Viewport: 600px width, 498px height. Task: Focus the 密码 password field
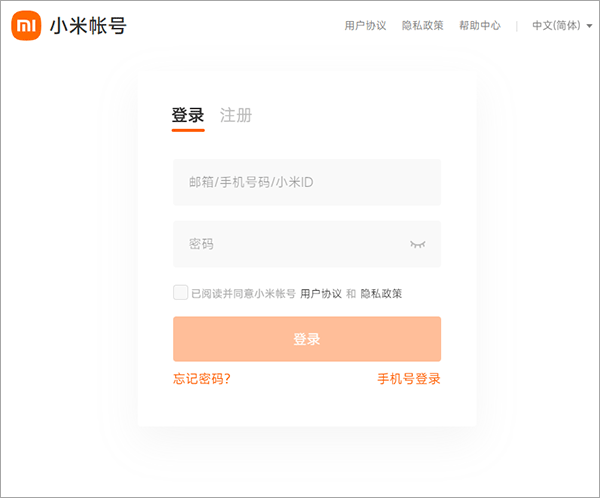(290, 244)
